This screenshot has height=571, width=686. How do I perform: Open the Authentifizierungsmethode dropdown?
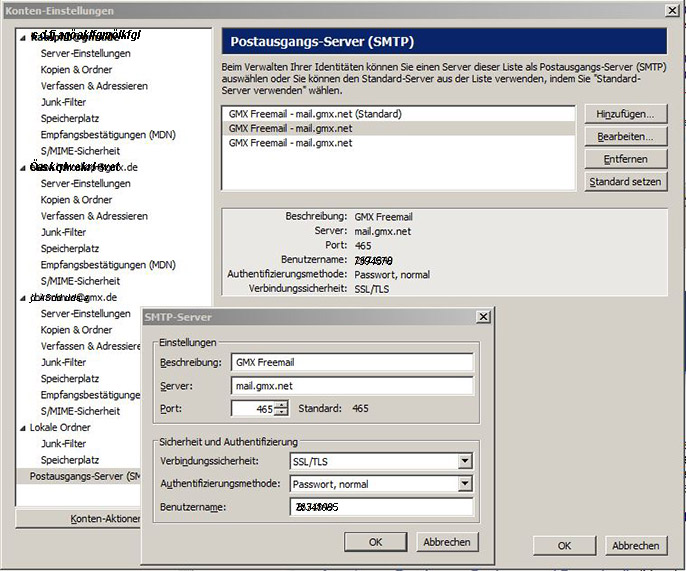pos(464,484)
